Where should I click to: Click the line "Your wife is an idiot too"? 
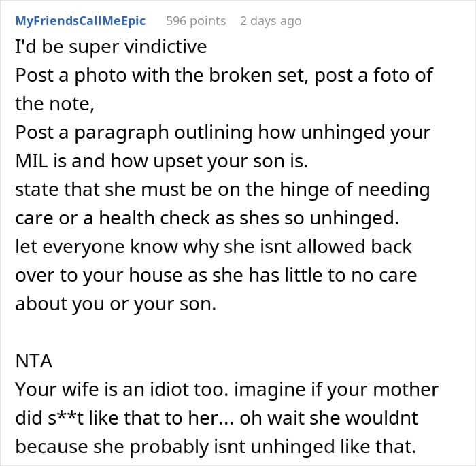tap(226, 389)
